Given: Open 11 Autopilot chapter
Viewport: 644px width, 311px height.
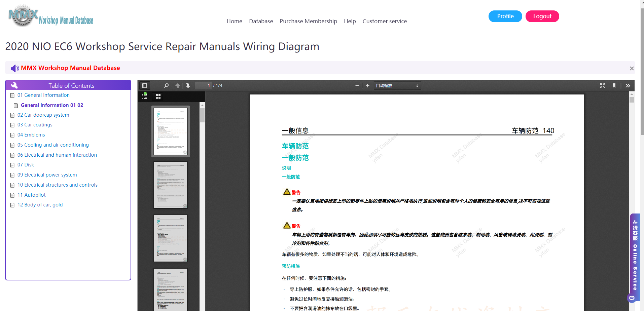Looking at the screenshot, I should (32, 195).
